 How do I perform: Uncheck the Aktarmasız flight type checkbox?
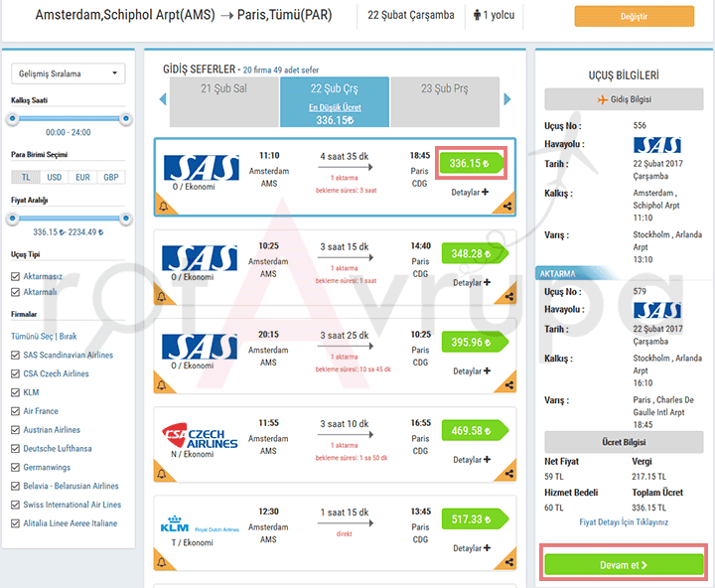(16, 277)
